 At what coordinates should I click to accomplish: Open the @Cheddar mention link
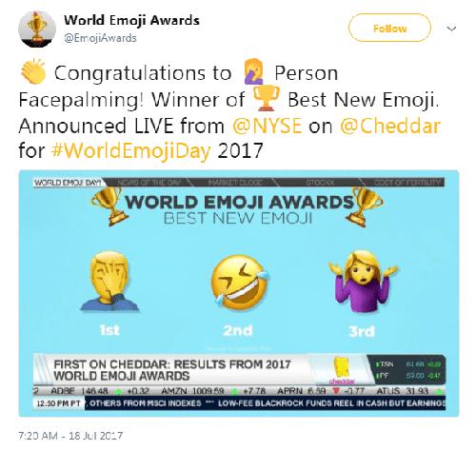(390, 126)
